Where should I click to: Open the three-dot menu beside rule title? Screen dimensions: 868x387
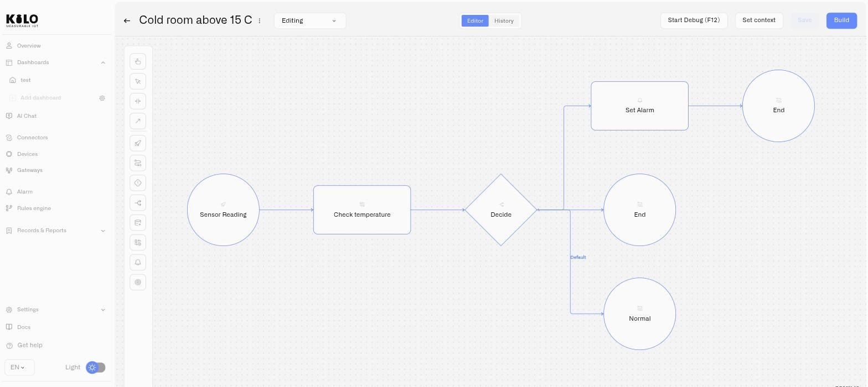click(x=260, y=20)
